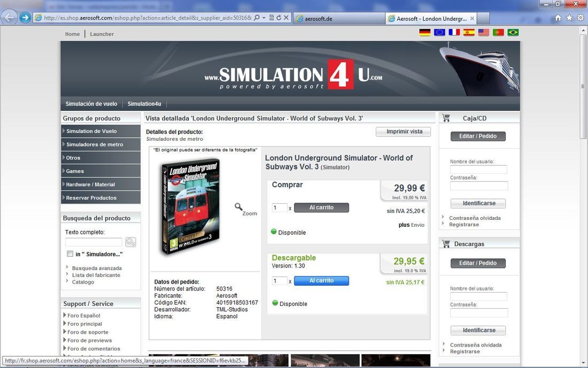Image resolution: width=588 pixels, height=368 pixels.
Task: Close the Aerosoft London Underground tab
Action: pos(472,18)
